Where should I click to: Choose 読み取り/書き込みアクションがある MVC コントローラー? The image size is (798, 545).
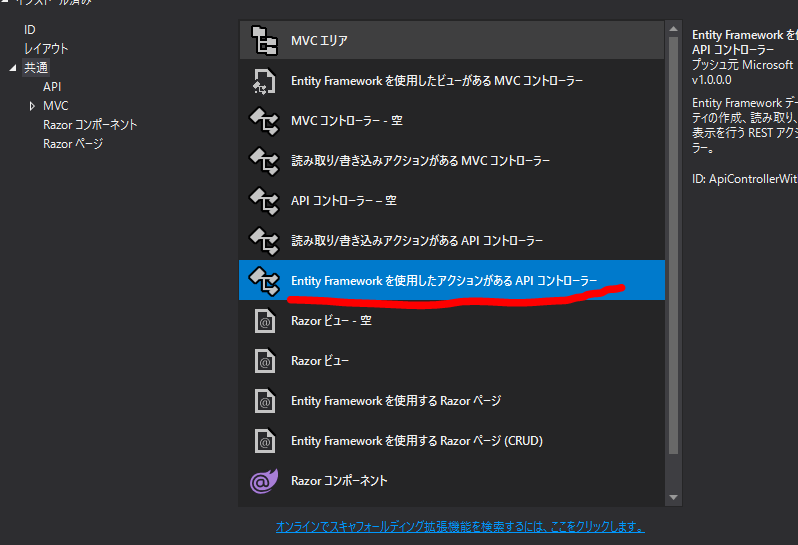[x=420, y=161]
